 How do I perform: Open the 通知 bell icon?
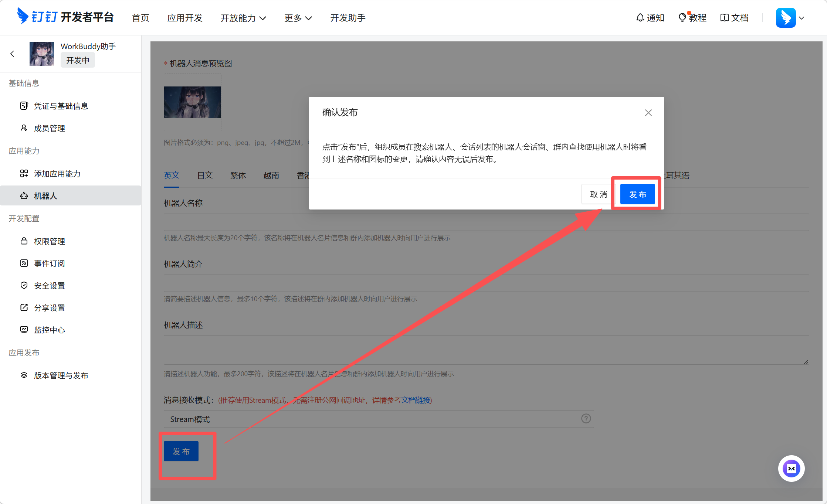pyautogui.click(x=640, y=17)
